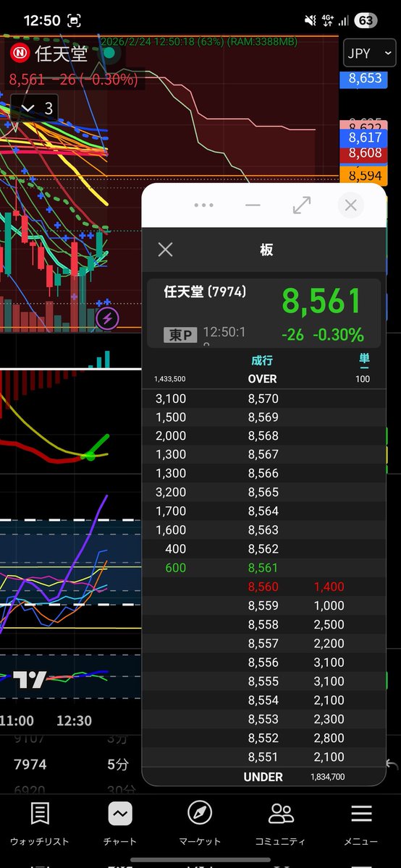Tap the purple lightning bolt icon on chart
This screenshot has width=401, height=868.
(108, 318)
